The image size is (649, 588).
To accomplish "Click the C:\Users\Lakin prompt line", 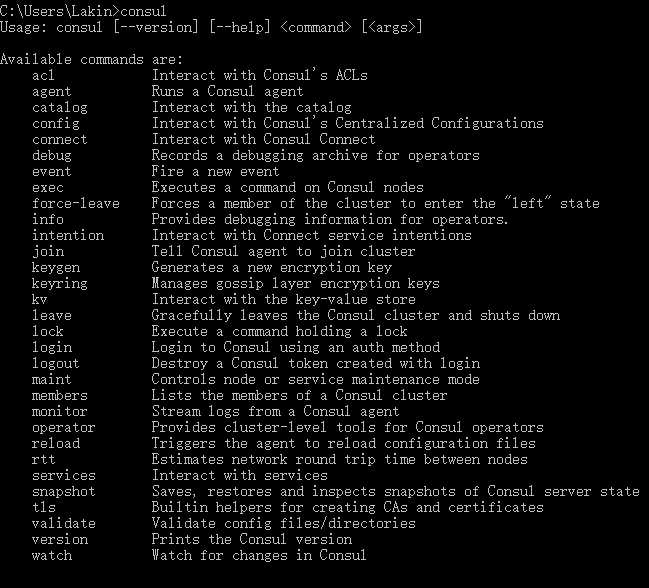I will click(83, 11).
